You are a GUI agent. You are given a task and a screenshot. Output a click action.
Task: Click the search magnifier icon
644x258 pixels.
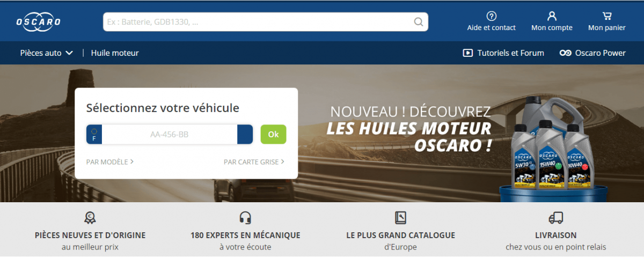pos(419,22)
